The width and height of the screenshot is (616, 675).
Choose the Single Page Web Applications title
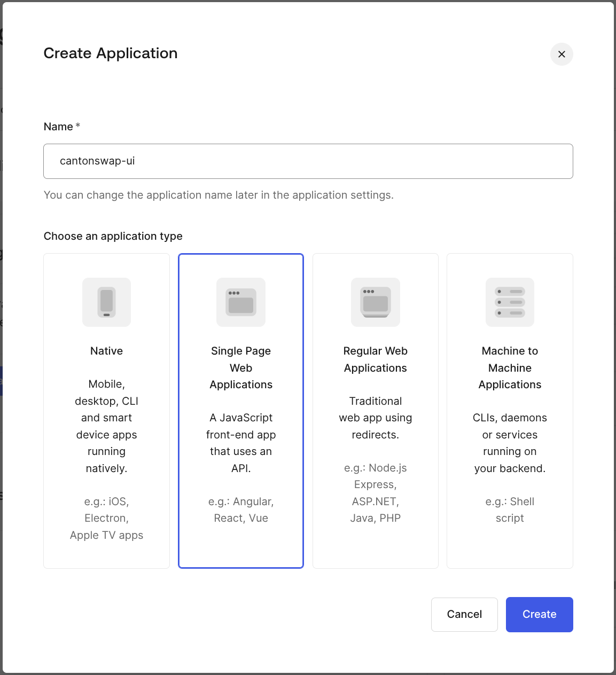click(241, 367)
